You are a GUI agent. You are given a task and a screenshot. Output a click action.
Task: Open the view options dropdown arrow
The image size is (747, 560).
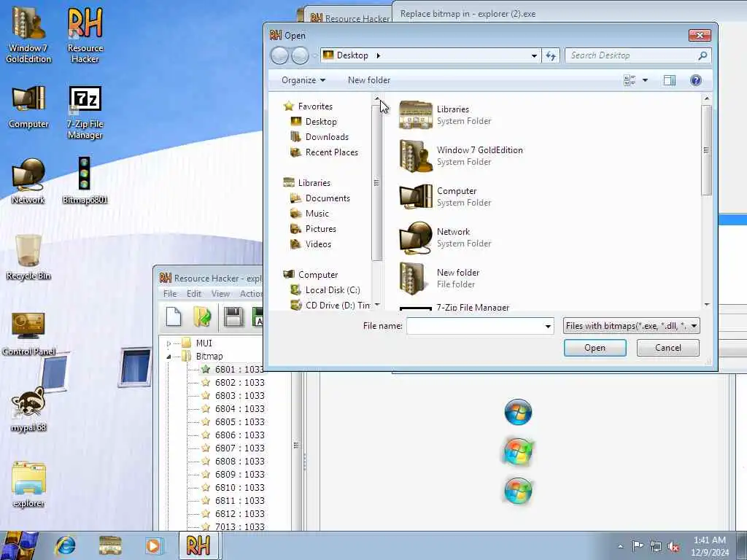click(x=645, y=80)
